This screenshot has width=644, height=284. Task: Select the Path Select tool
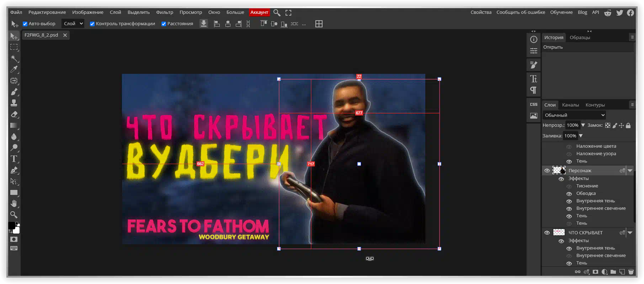tap(14, 181)
